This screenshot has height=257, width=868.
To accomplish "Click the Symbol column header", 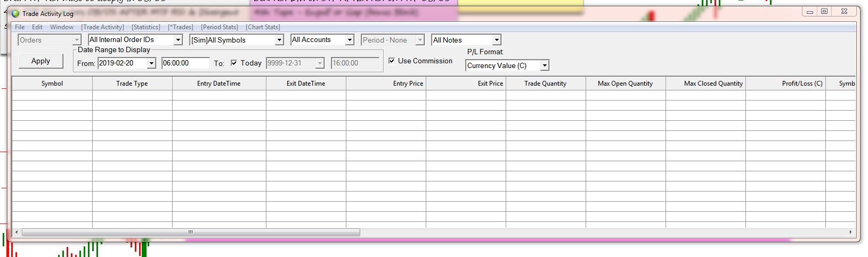I will [52, 84].
